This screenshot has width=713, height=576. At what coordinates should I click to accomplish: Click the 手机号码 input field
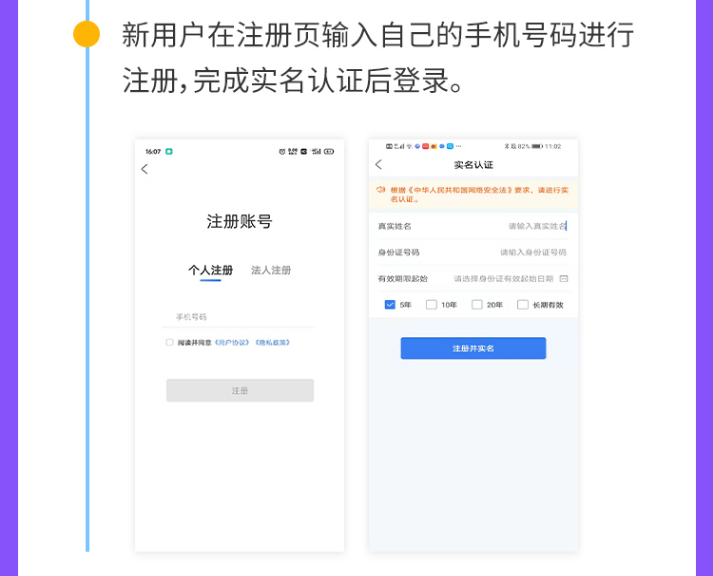[x=238, y=317]
